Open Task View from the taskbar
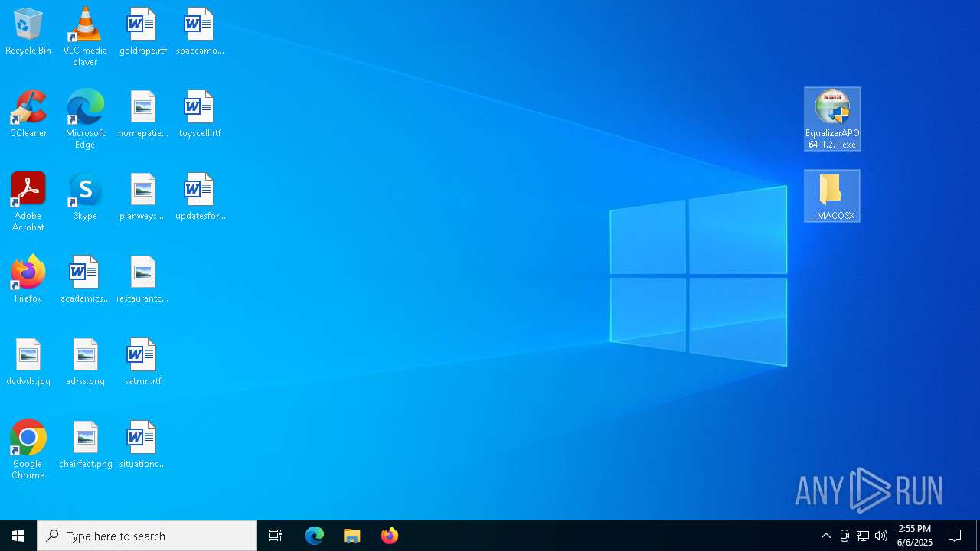This screenshot has width=980, height=551. [276, 536]
